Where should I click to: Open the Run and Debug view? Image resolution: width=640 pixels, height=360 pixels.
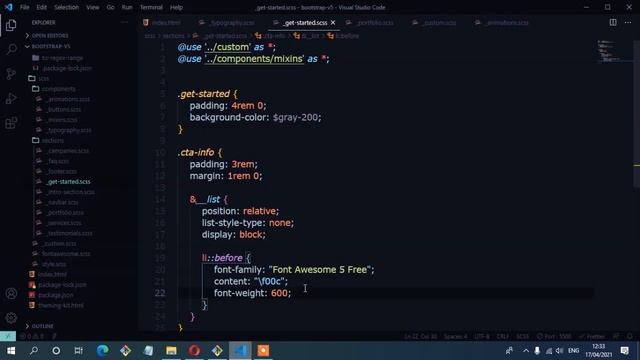pyautogui.click(x=11, y=98)
